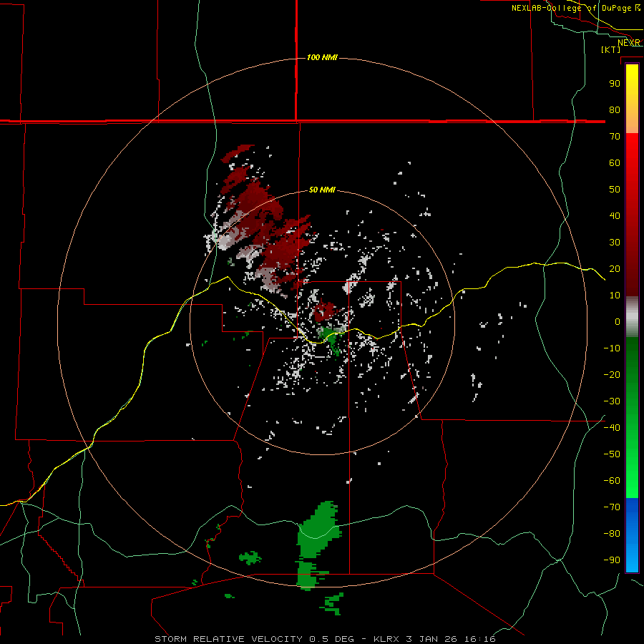Click the positive "70" scale label
644x644 pixels.
615,137
